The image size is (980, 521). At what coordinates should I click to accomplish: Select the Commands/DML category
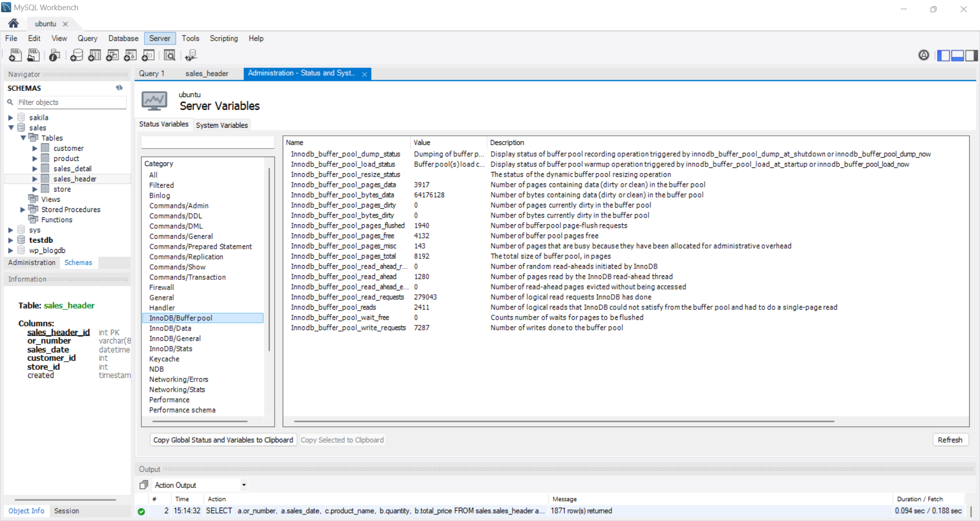click(203, 226)
